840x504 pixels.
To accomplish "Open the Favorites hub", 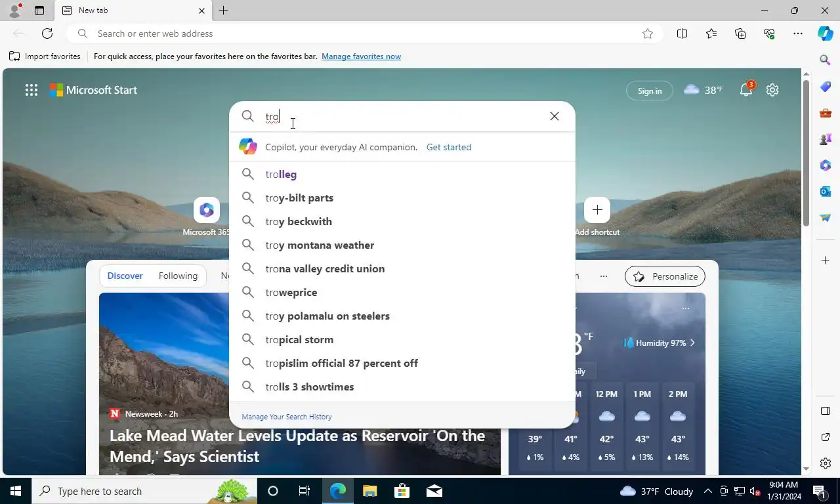I will coord(711,33).
